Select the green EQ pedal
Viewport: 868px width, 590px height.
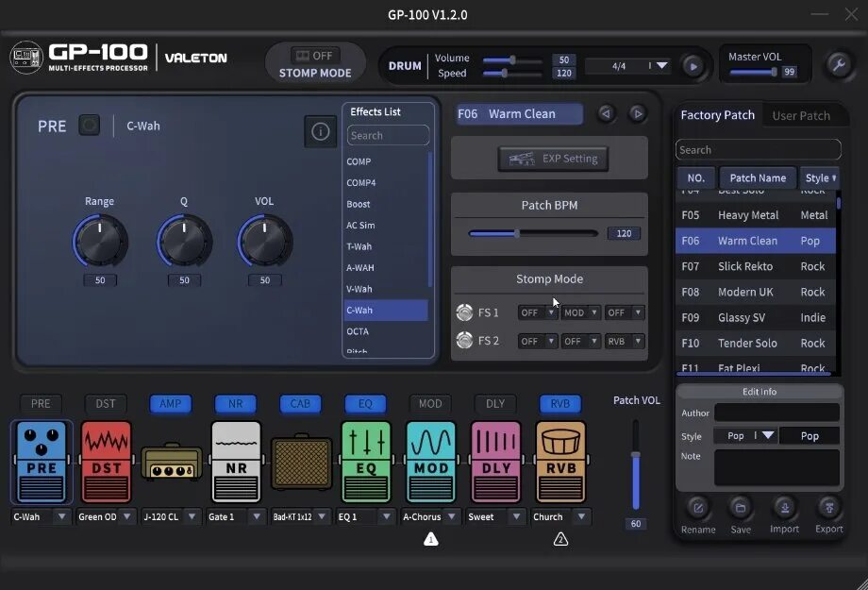click(366, 462)
